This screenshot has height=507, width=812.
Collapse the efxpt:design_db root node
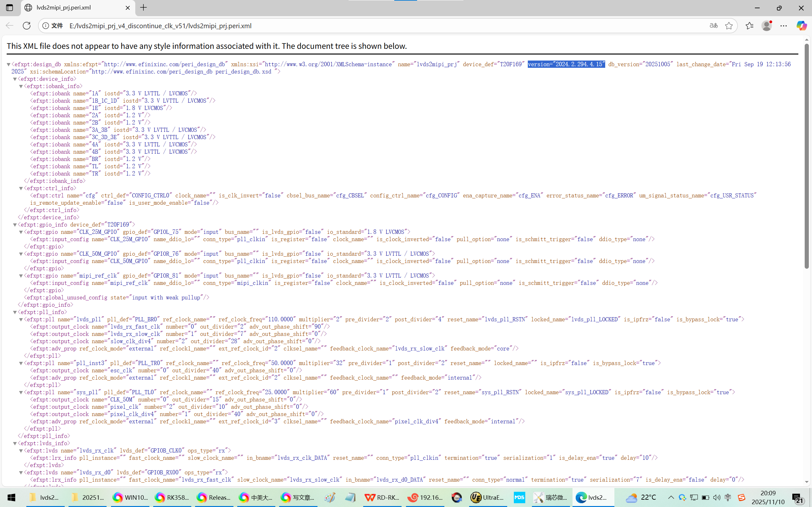coord(9,64)
